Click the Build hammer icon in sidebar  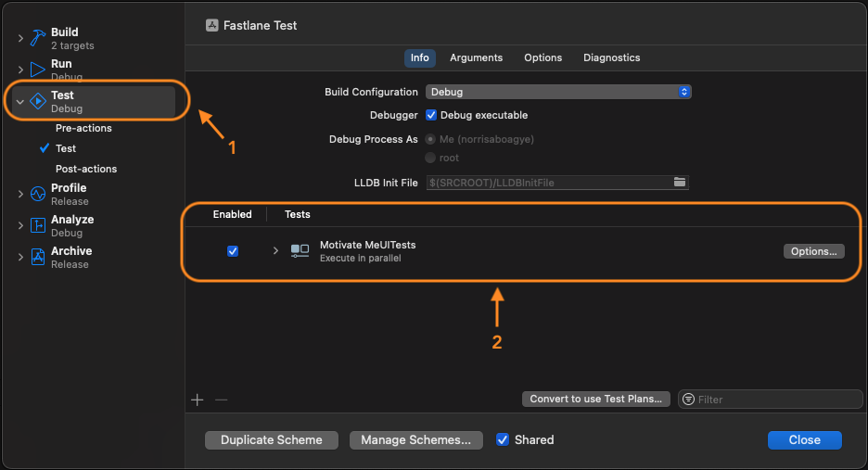point(37,38)
